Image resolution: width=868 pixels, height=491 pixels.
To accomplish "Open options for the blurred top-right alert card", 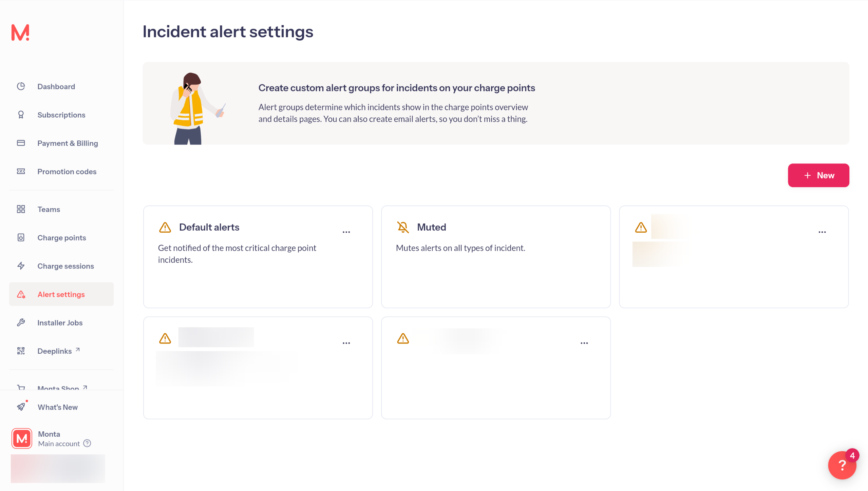I will (822, 232).
